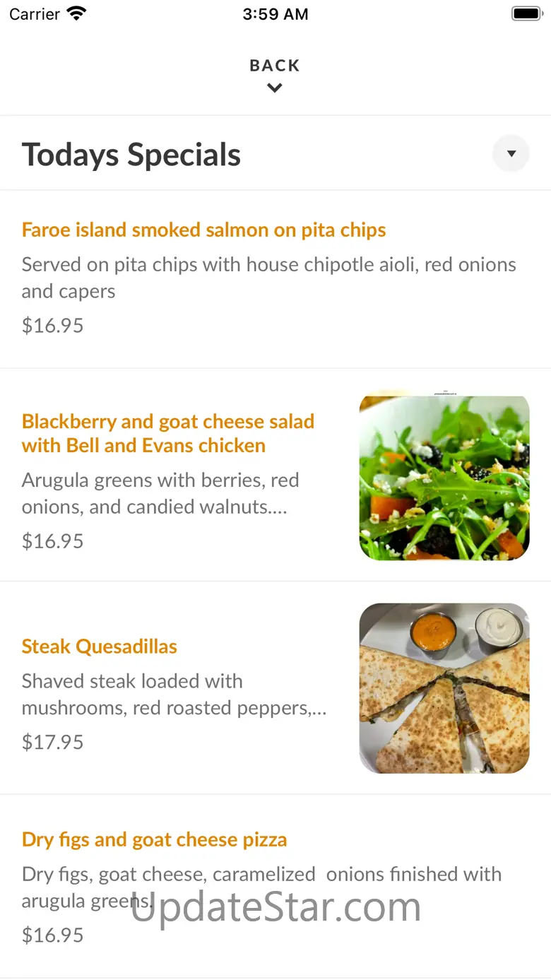Tap the down chevron under BACK
The width and height of the screenshot is (551, 980).
tap(275, 88)
